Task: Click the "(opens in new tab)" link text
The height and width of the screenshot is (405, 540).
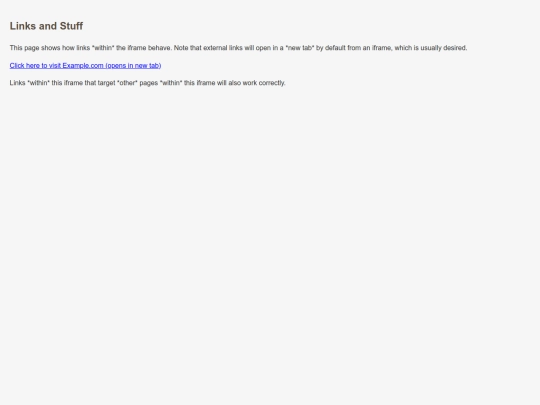Action: tap(133, 65)
